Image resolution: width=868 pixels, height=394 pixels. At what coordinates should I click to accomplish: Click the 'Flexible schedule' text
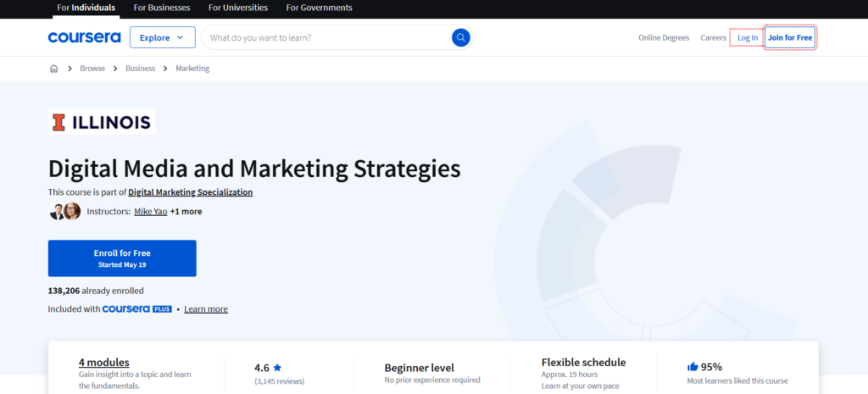click(583, 363)
